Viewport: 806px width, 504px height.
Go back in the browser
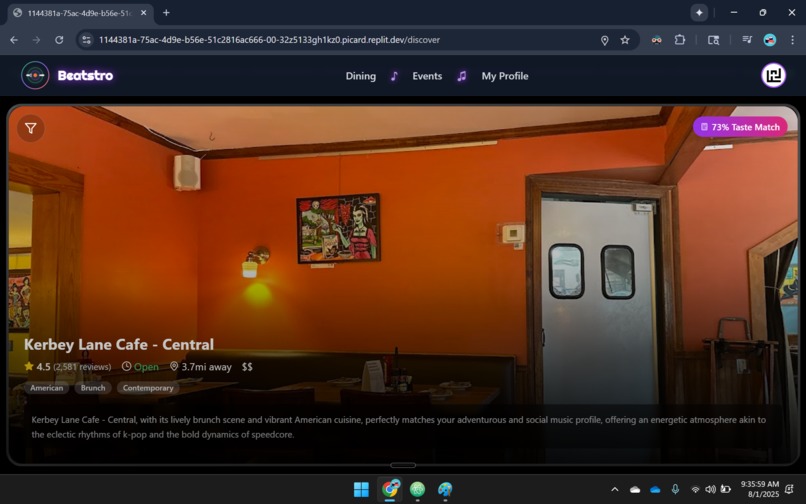pyautogui.click(x=14, y=40)
